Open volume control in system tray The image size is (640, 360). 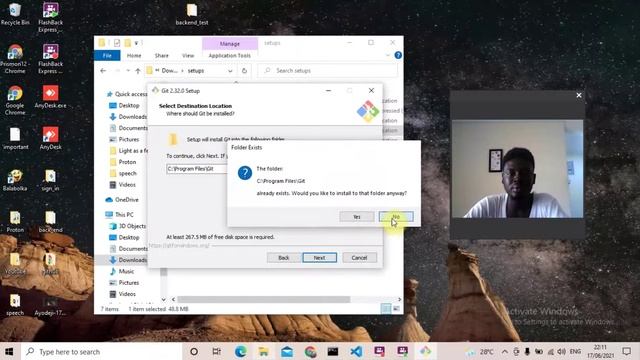562,351
